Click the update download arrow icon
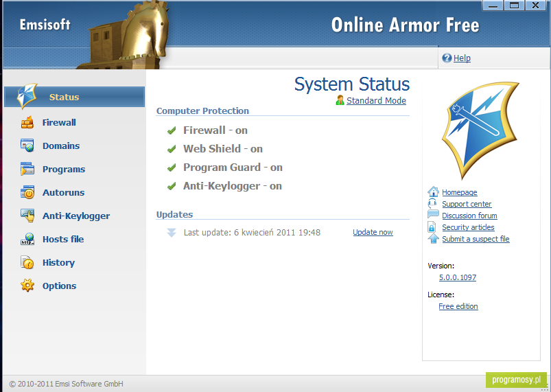This screenshot has width=551, height=392. point(171,233)
